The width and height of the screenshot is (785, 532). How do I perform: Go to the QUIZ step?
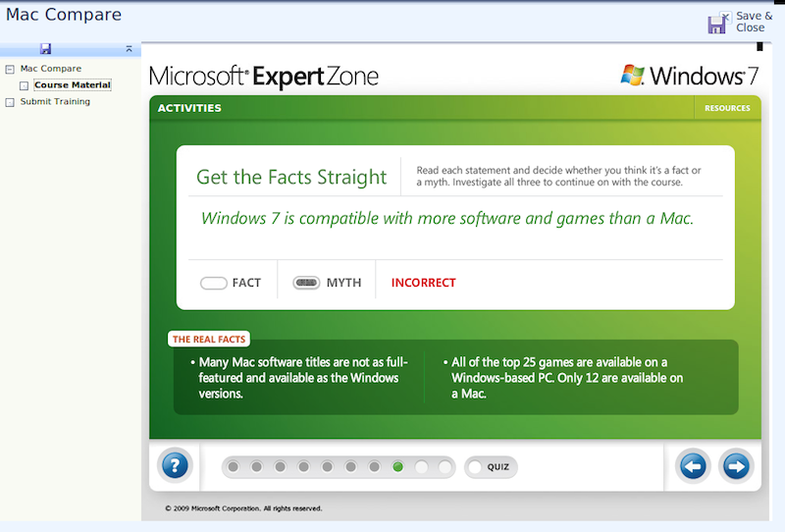491,467
